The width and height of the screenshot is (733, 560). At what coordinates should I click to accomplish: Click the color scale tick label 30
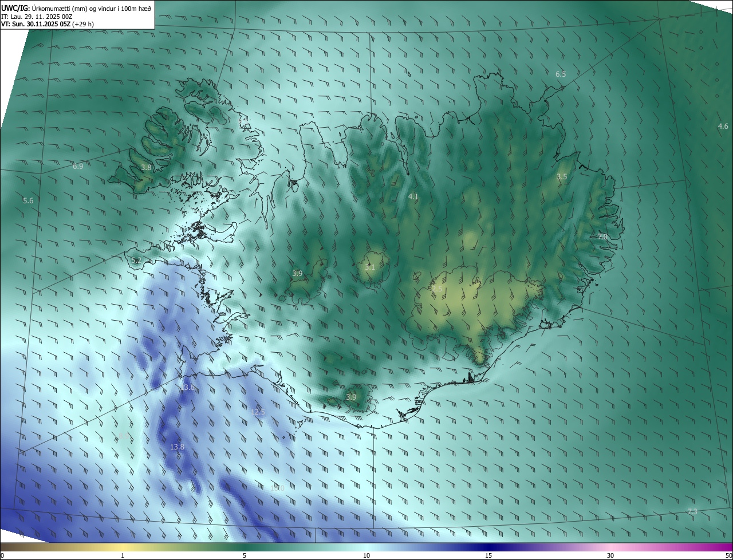[x=610, y=555]
